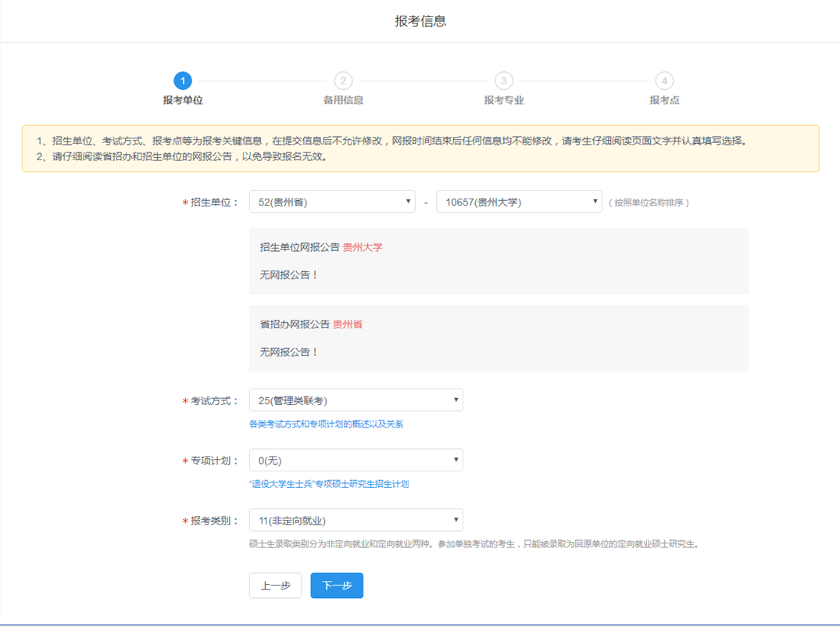Click step 4 circle 报考点

point(664,81)
